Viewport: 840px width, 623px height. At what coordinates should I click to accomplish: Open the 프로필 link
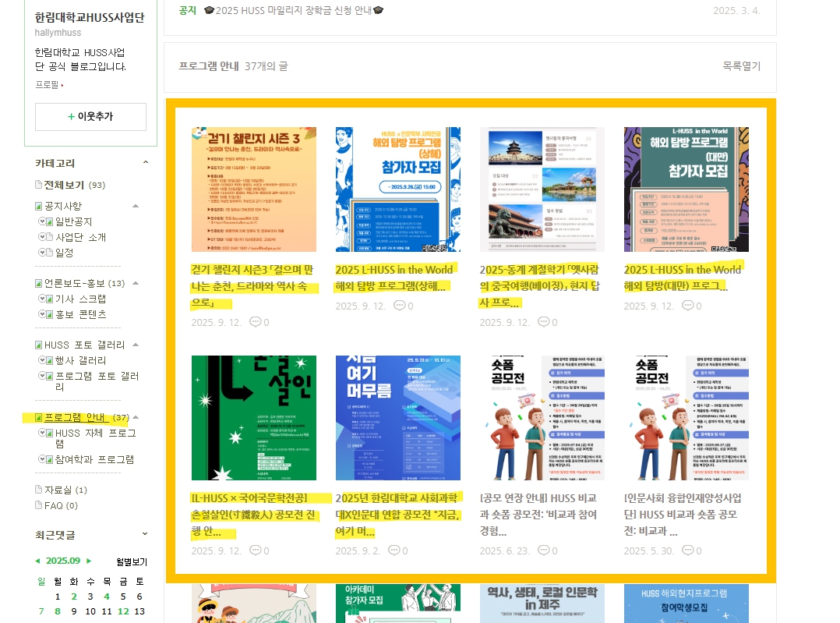[x=49, y=85]
